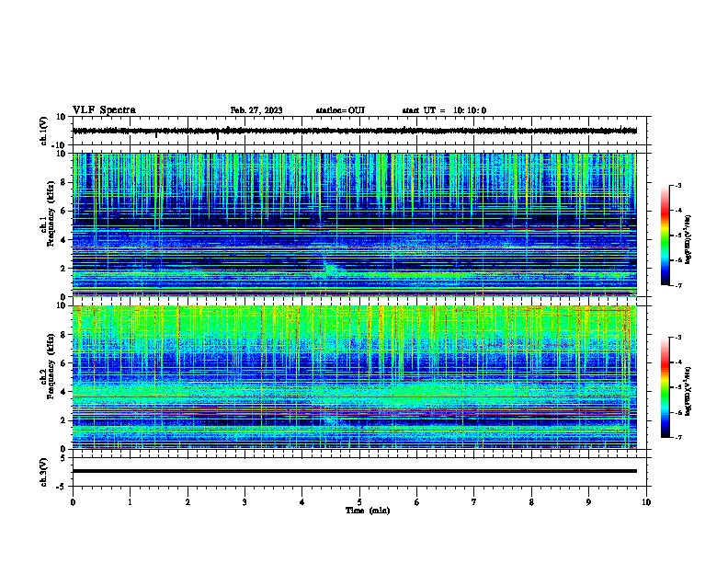This screenshot has height=563, width=728.
Task: Click the time axis tick label '0'
Action: pos(73,502)
